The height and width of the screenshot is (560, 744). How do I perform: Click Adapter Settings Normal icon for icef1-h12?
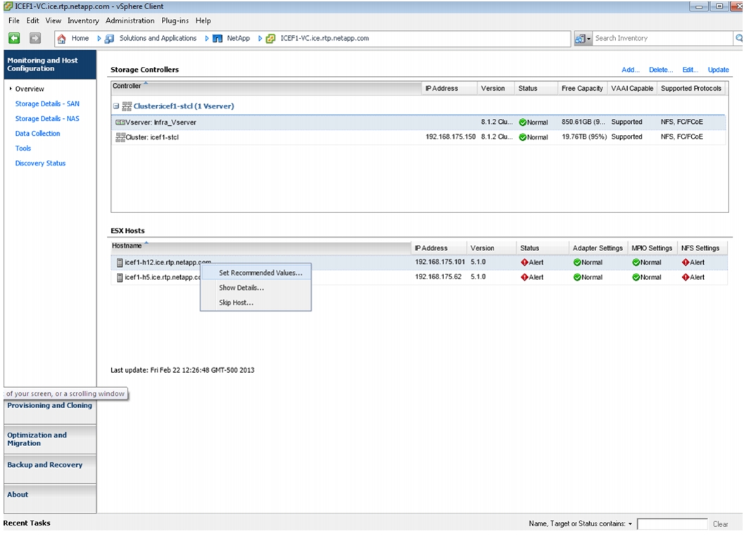[x=577, y=262]
